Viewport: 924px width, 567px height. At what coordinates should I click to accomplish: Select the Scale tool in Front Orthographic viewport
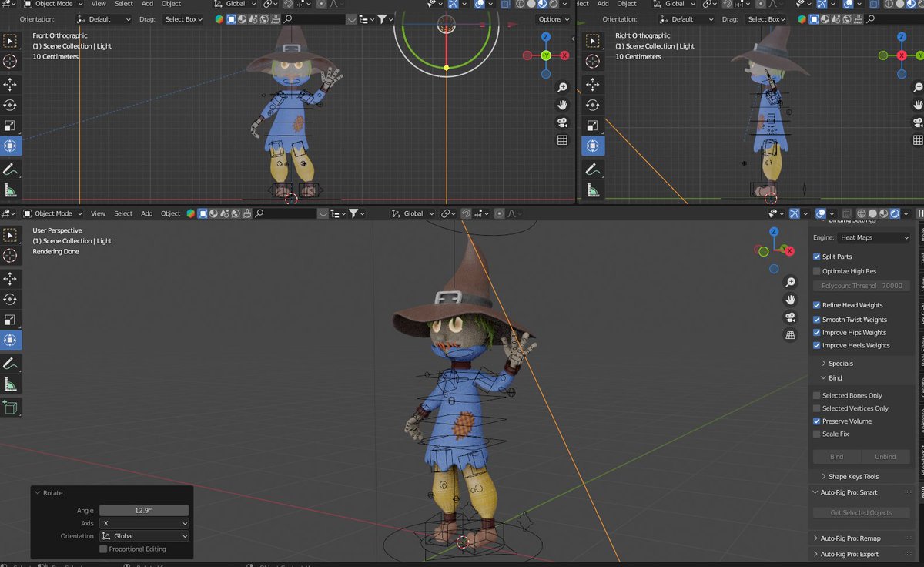10,125
